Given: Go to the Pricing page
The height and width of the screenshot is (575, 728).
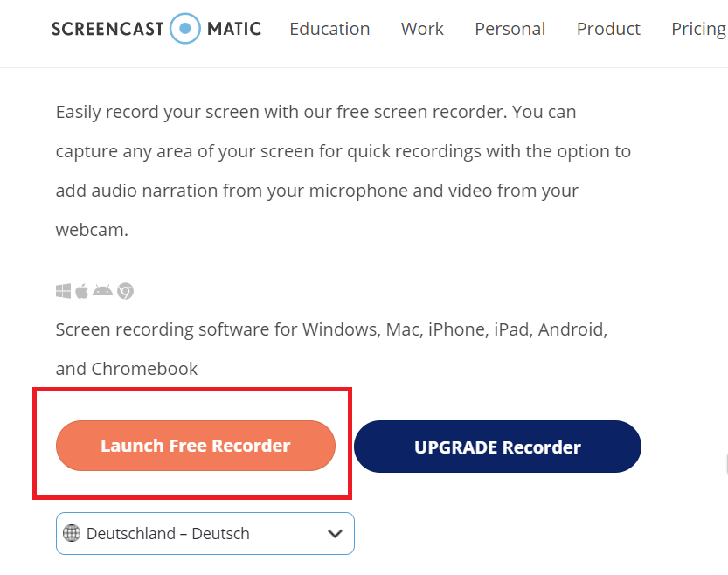Looking at the screenshot, I should tap(699, 29).
